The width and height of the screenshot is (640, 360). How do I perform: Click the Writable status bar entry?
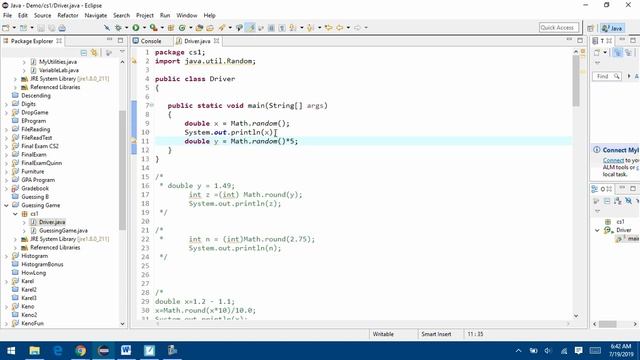[x=383, y=334]
